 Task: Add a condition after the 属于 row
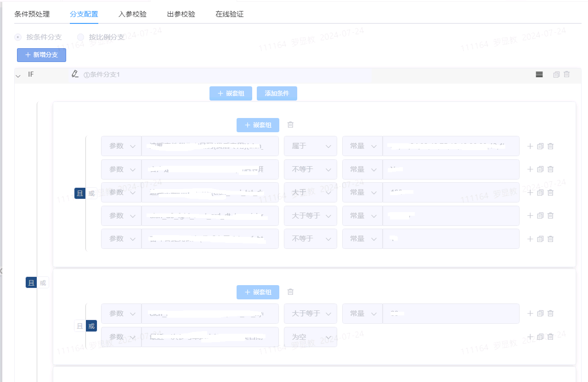(530, 146)
